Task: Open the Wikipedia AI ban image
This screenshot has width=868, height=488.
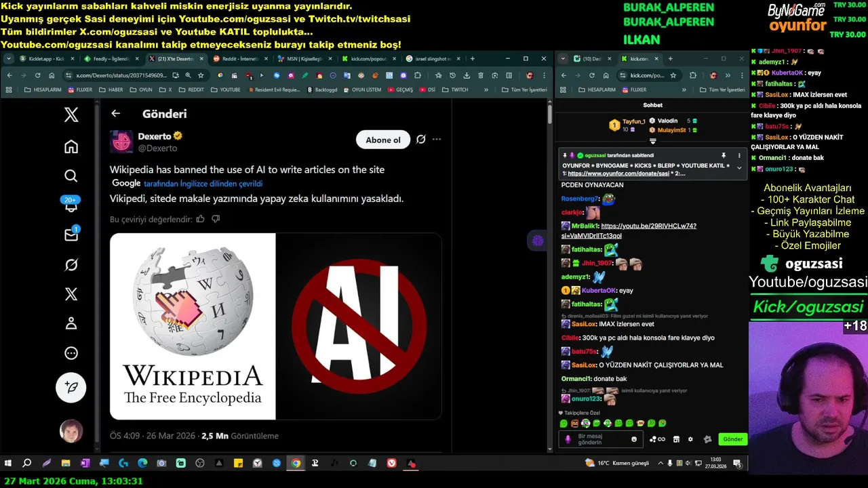Action: (276, 326)
